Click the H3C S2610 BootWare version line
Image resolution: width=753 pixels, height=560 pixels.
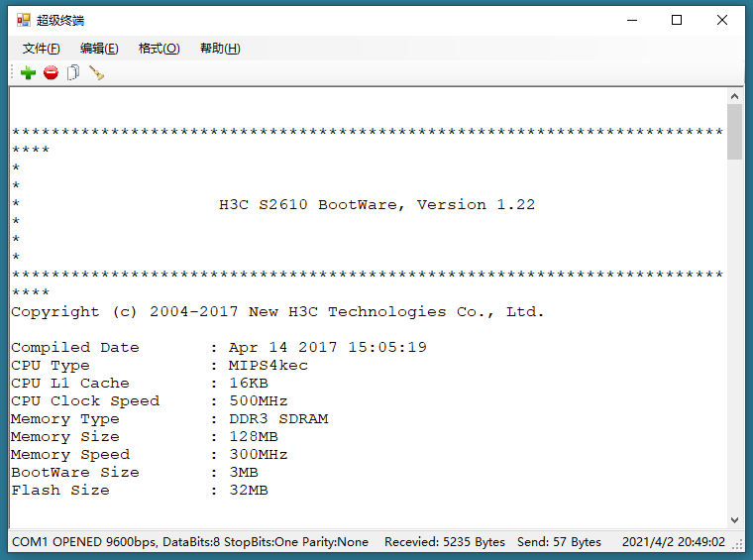pyautogui.click(x=376, y=205)
